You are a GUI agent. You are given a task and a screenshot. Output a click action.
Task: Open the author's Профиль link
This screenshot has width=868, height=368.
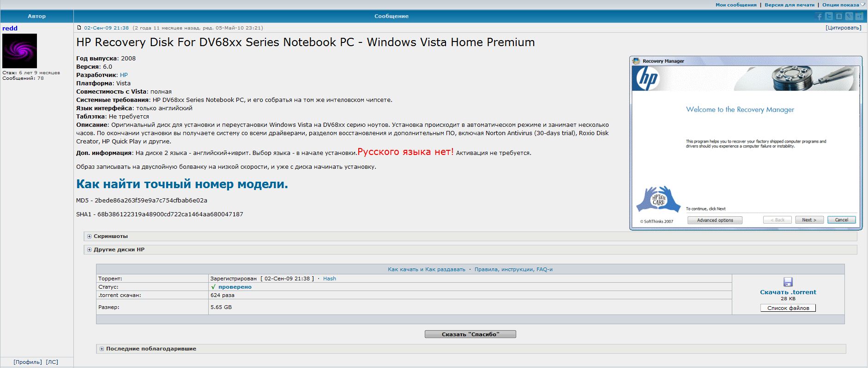click(x=28, y=362)
